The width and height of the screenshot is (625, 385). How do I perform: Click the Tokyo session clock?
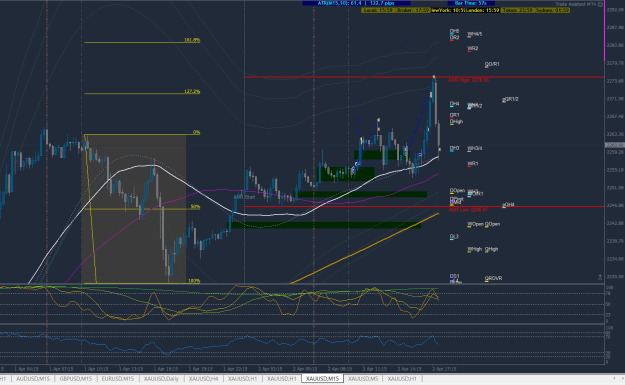pos(518,10)
